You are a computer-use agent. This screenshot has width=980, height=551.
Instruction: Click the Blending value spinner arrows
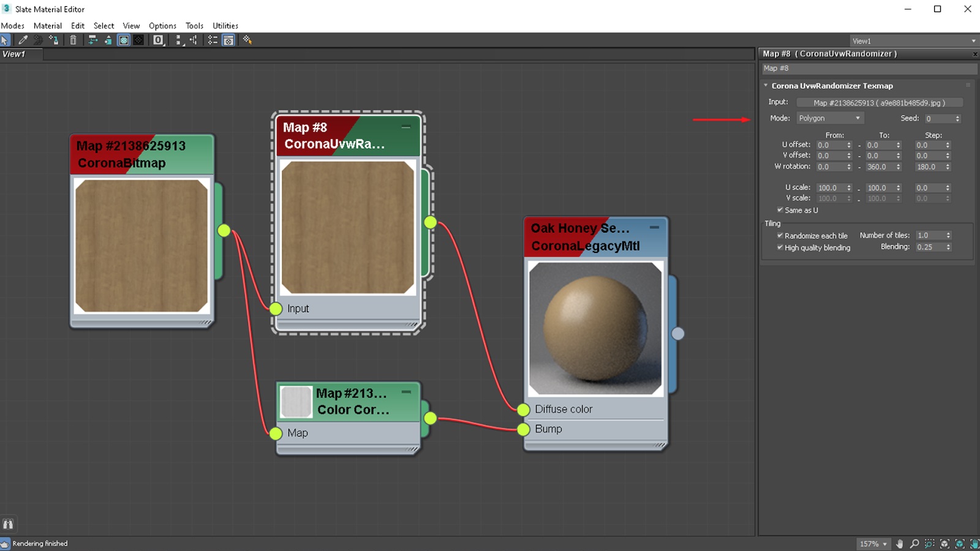[x=948, y=247]
